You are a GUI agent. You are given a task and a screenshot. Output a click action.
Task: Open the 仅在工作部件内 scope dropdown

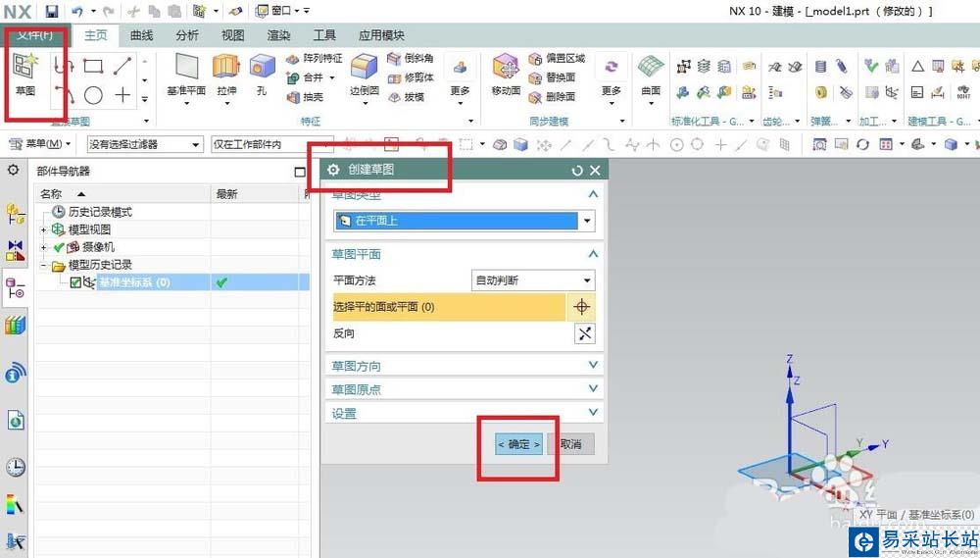pyautogui.click(x=272, y=144)
